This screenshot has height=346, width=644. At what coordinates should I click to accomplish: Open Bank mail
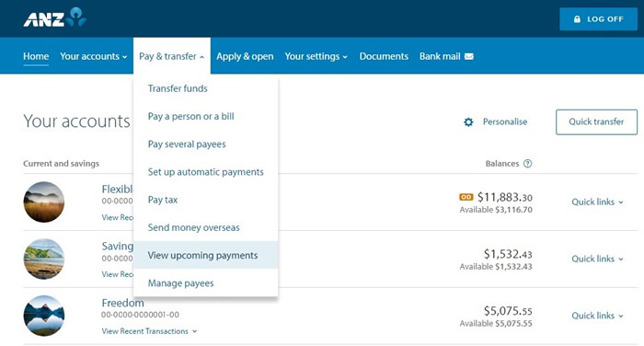pyautogui.click(x=446, y=56)
